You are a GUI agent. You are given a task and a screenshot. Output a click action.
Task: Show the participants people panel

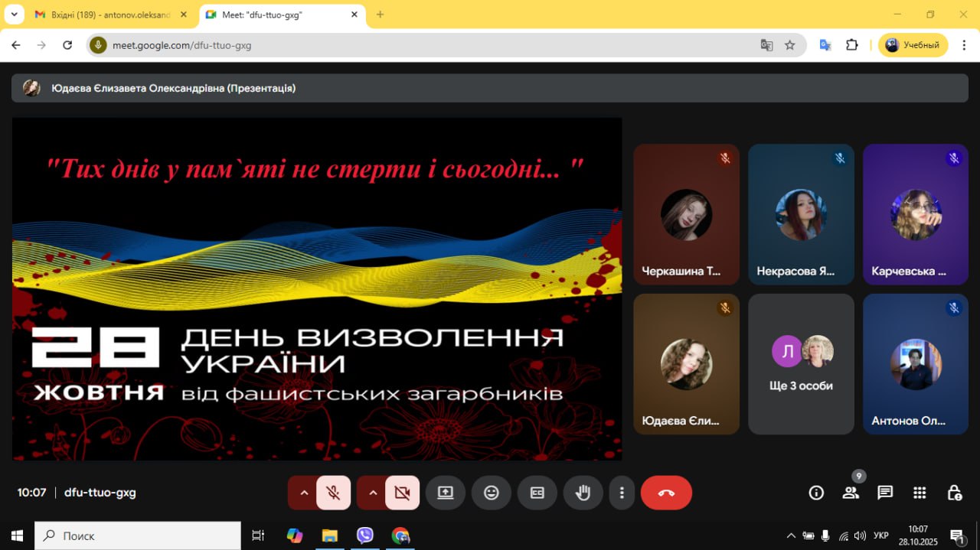851,493
